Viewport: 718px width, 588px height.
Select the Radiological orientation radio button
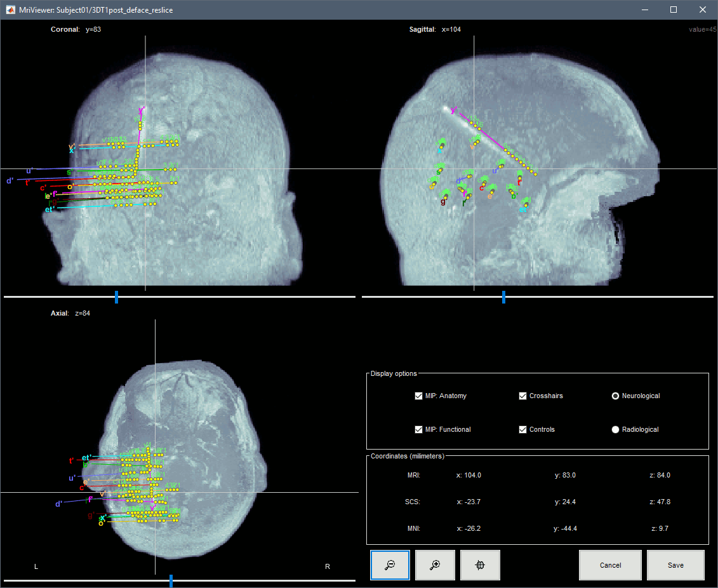click(x=615, y=430)
